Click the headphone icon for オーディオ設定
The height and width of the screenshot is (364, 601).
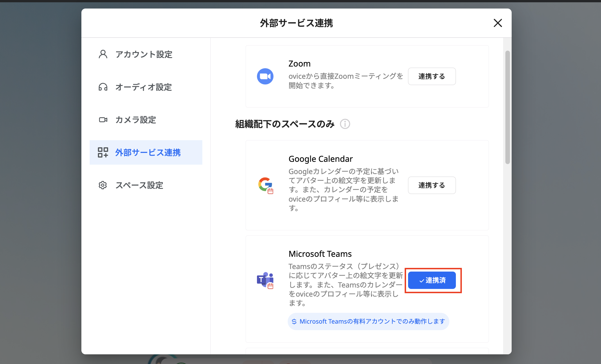click(x=103, y=87)
